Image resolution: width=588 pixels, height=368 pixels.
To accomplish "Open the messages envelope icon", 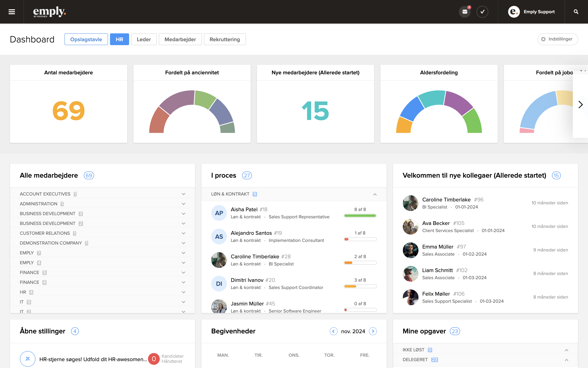I will pos(465,12).
